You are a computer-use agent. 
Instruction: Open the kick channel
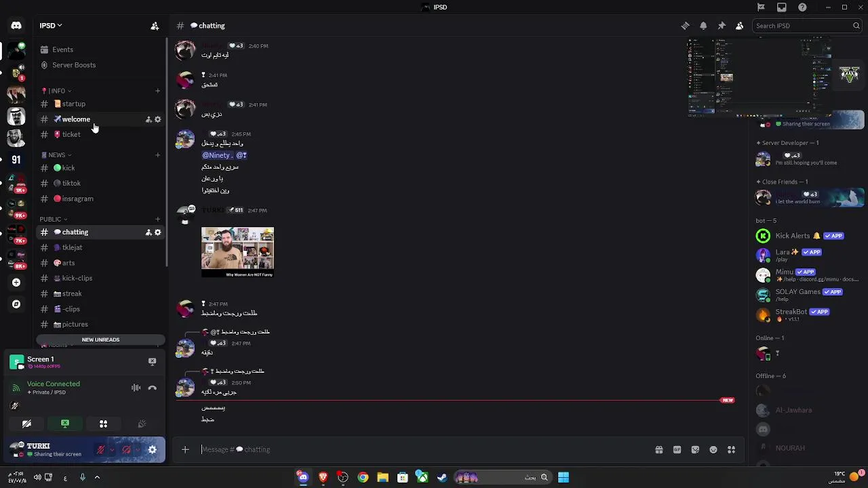point(100,168)
